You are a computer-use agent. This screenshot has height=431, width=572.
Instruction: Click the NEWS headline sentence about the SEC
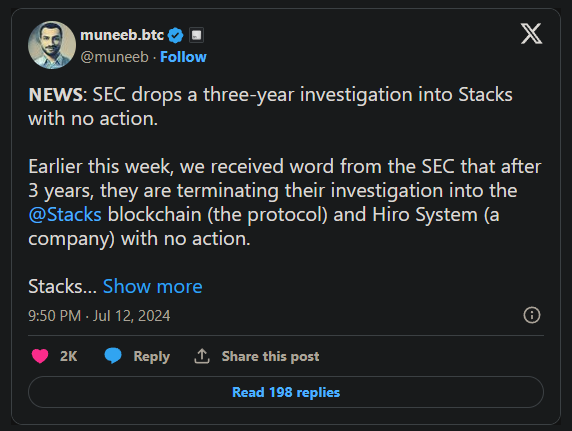point(270,107)
